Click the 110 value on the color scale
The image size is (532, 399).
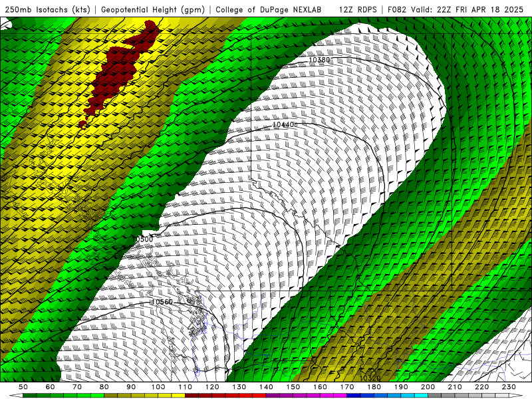185,387
